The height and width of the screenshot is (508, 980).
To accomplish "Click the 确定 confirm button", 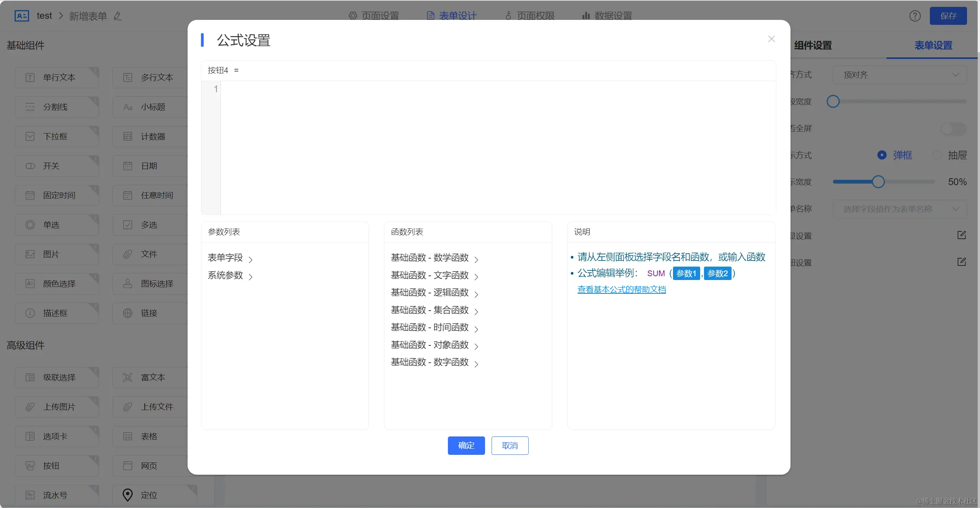I will click(466, 445).
